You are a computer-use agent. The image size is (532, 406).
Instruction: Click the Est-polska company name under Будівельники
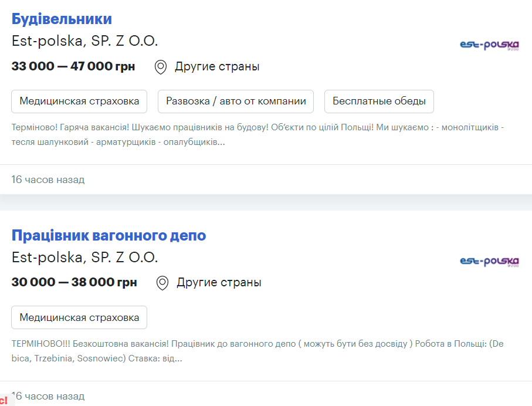tap(85, 41)
